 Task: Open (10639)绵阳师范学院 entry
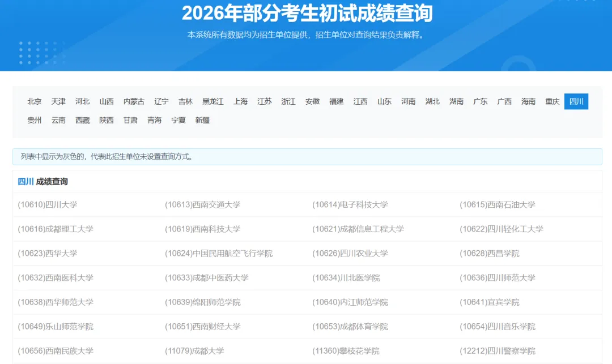[203, 302]
